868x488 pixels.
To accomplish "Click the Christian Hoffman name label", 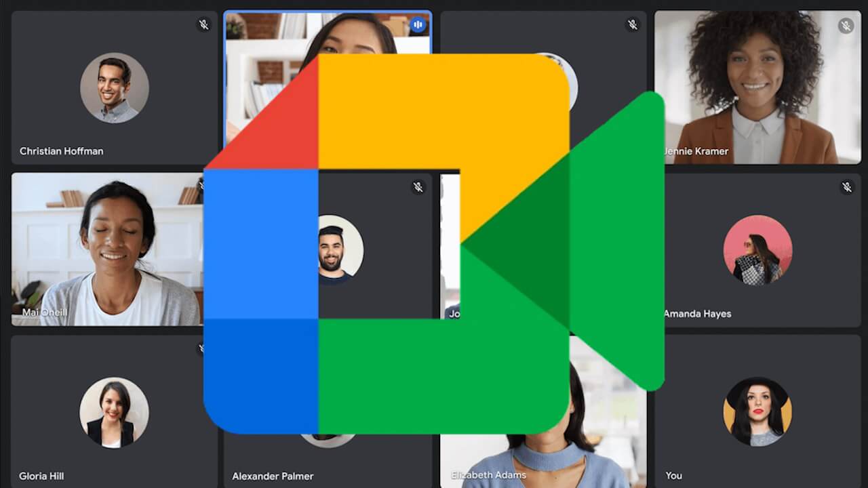I will tap(62, 151).
